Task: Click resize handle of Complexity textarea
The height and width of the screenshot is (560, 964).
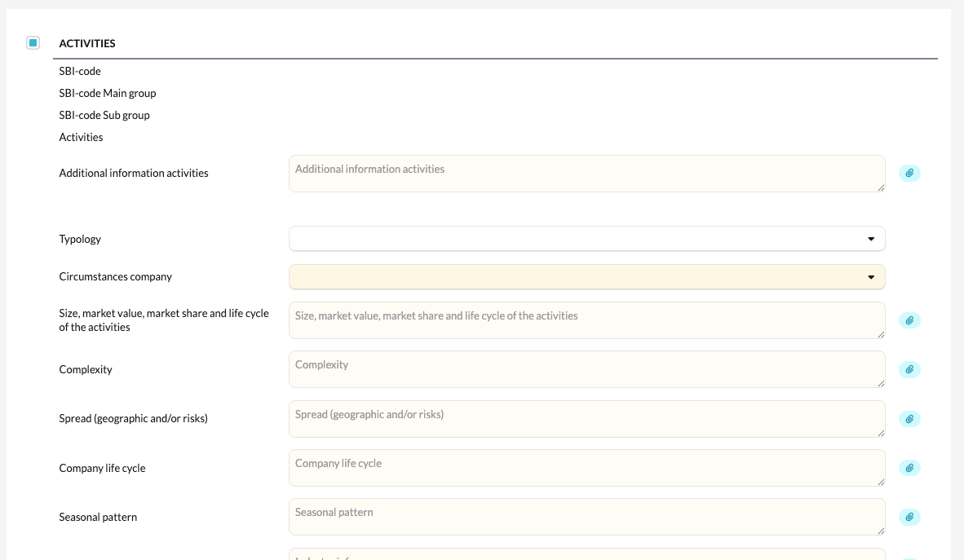Action: click(x=881, y=384)
